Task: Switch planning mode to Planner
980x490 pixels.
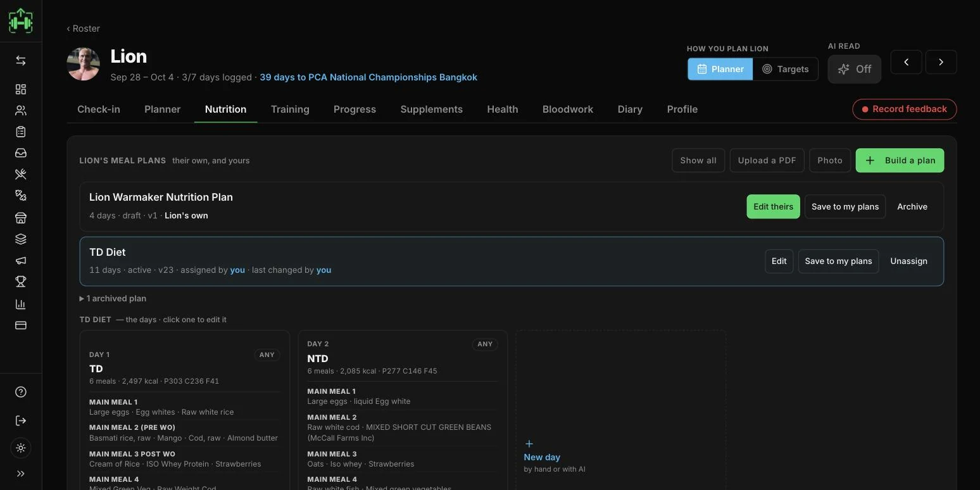Action: [720, 69]
